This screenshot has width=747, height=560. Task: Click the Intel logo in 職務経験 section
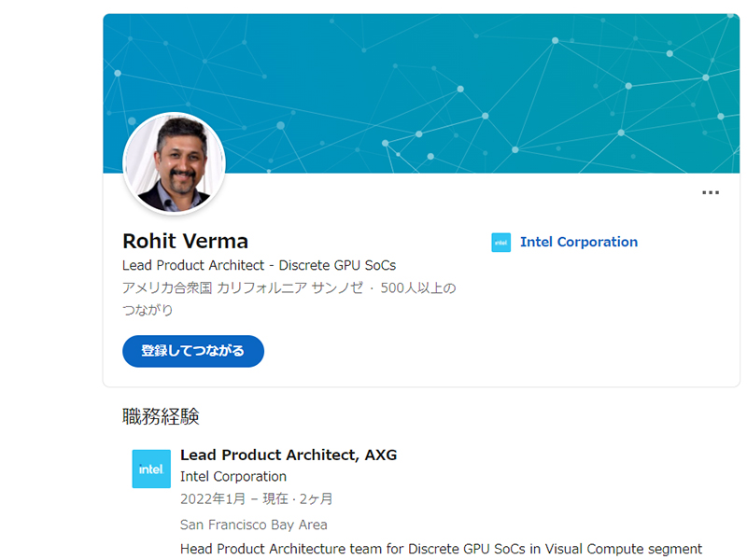[x=151, y=469]
